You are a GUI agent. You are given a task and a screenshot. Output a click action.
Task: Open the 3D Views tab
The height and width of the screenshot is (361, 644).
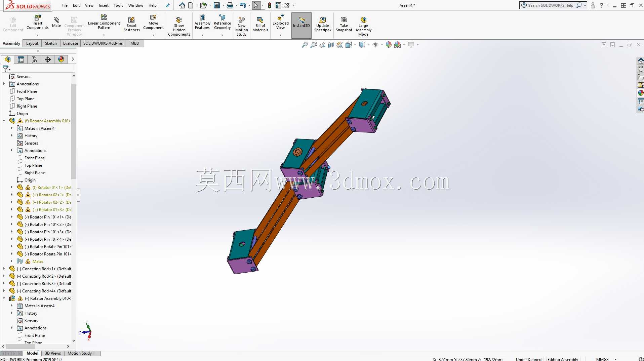[53, 353]
